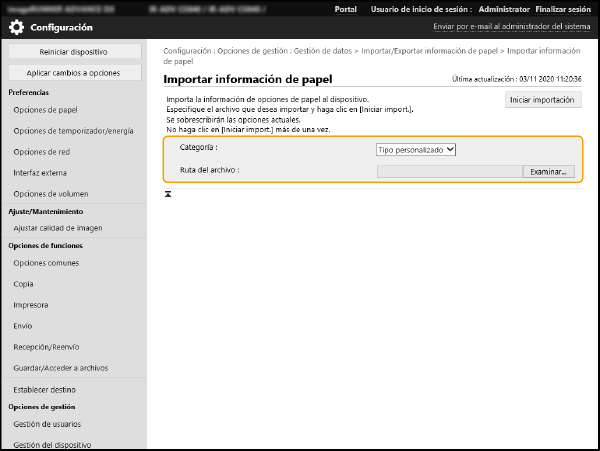The height and width of the screenshot is (451, 600).
Task: Select Opciones comunes in sidebar
Action: click(48, 262)
